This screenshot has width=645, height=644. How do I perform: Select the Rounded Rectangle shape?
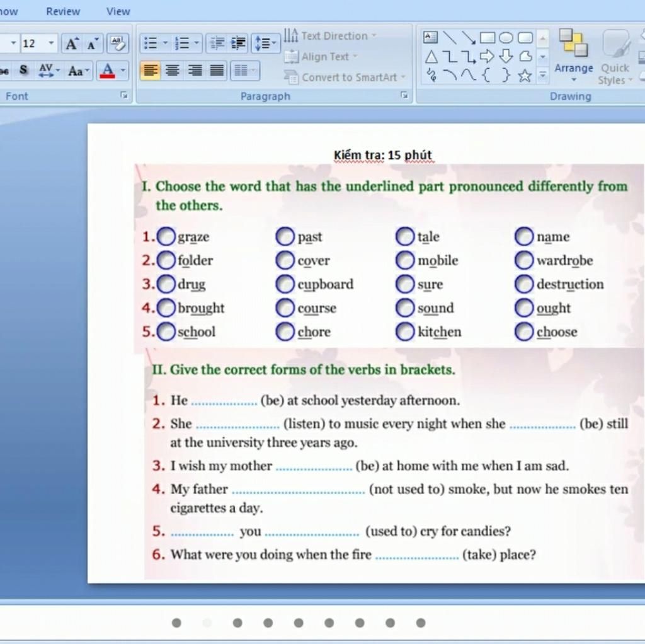(x=525, y=37)
